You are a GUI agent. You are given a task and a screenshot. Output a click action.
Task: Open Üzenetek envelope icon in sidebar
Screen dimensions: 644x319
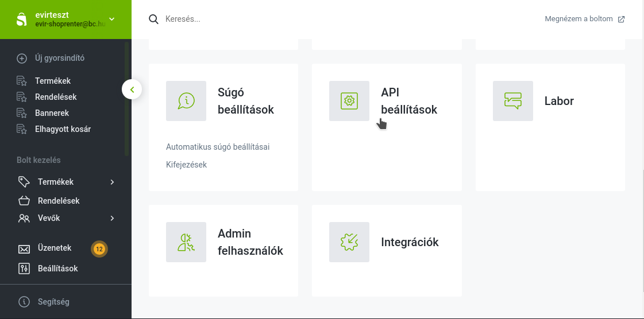[24, 249]
